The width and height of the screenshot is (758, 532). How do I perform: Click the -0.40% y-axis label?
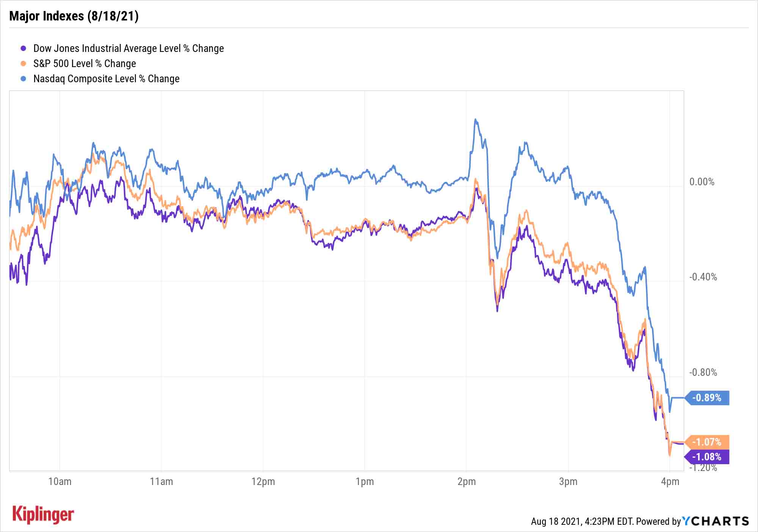(703, 277)
